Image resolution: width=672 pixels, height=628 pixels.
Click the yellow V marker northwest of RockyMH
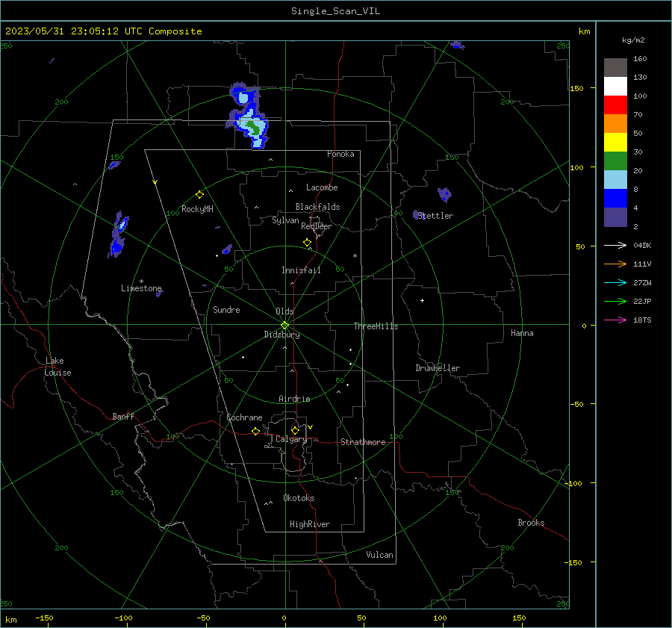(155, 182)
